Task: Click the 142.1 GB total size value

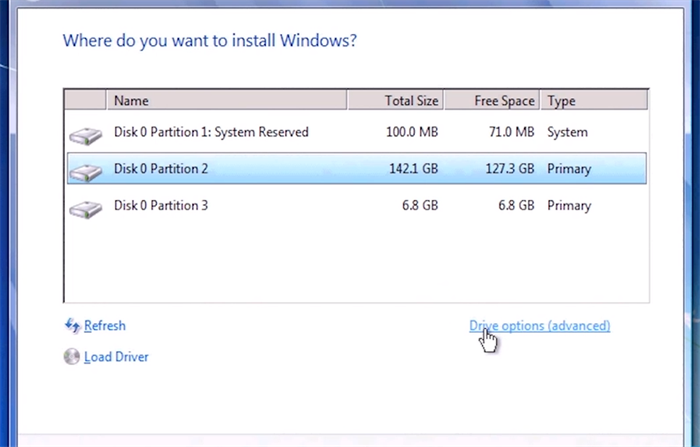Action: (413, 169)
